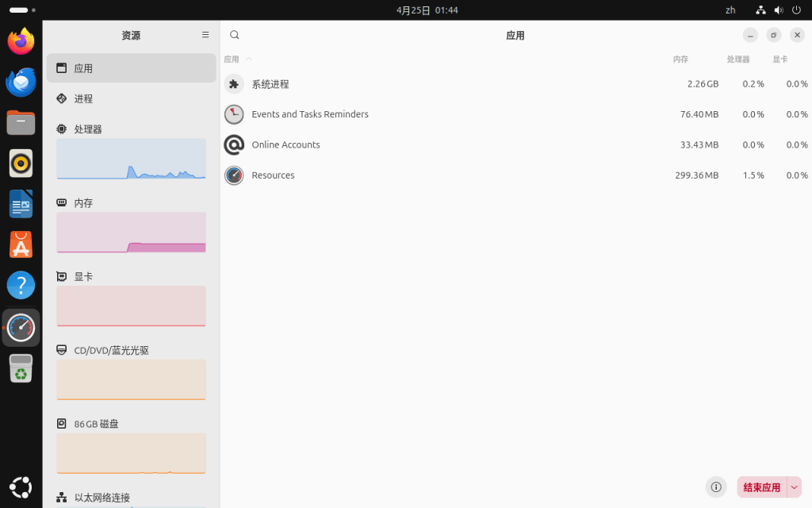Click the Activities pill in top bar
Viewport: 812px width, 508px height.
point(21,10)
